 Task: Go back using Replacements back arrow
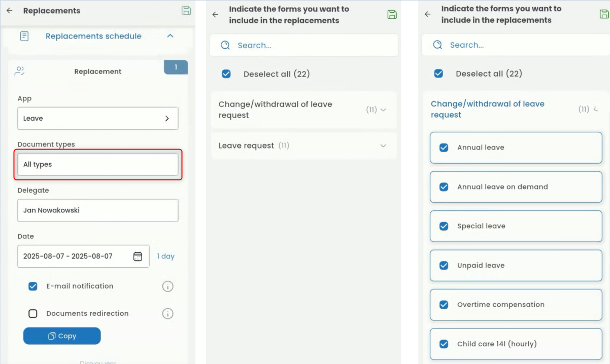coord(10,11)
